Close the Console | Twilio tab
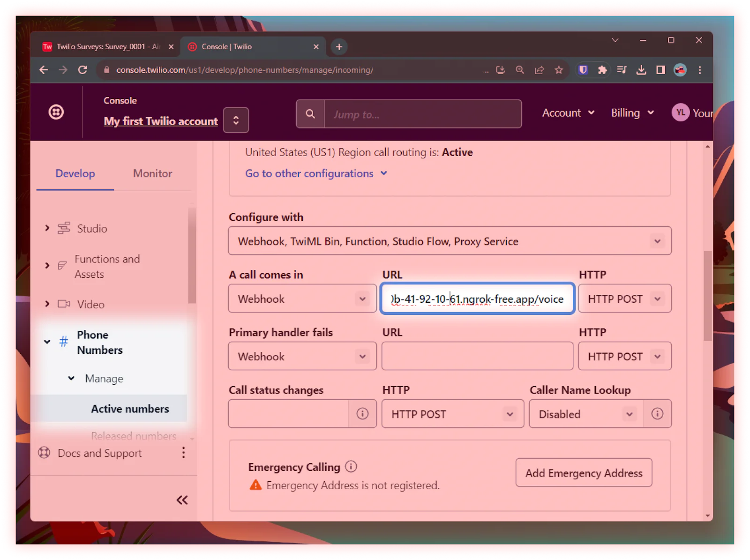 coord(316,47)
